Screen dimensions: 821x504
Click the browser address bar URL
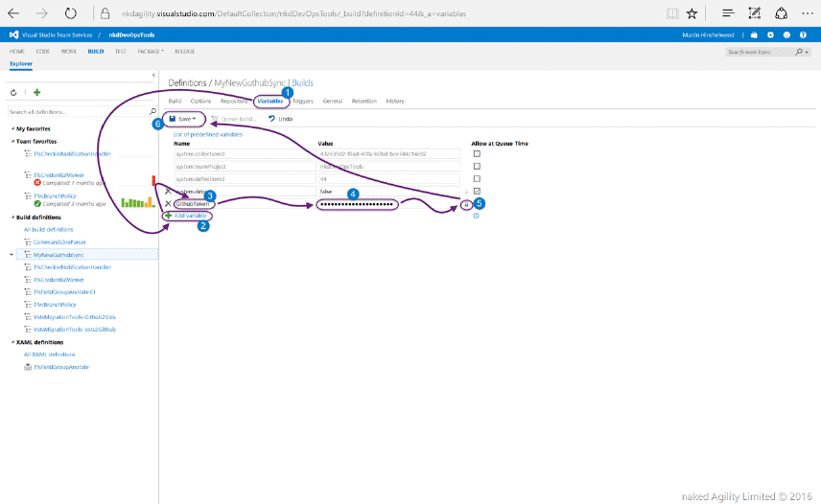pyautogui.click(x=293, y=13)
